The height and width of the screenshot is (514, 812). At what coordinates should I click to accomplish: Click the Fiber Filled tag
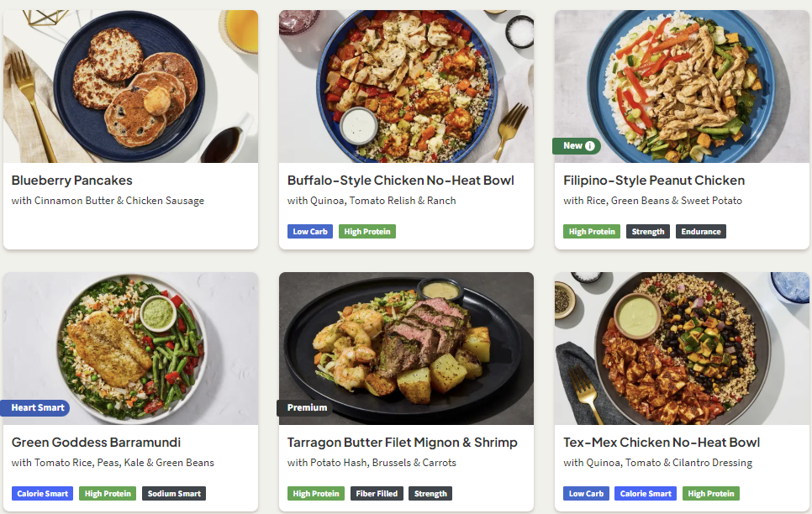coord(377,493)
